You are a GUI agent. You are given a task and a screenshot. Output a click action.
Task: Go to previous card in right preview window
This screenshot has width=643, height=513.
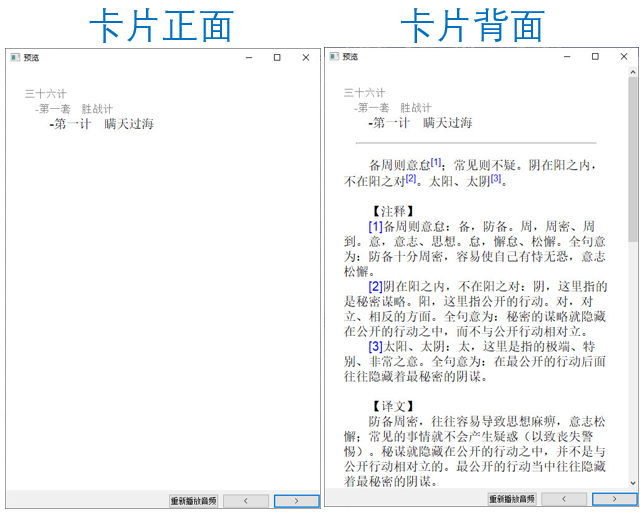(x=564, y=499)
